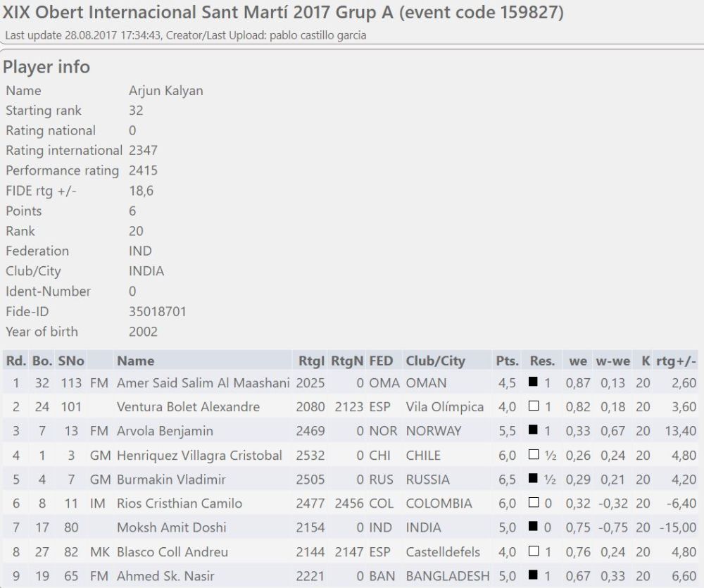Click the Club/City column header
Screen dimensions: 704x588
coord(435,361)
